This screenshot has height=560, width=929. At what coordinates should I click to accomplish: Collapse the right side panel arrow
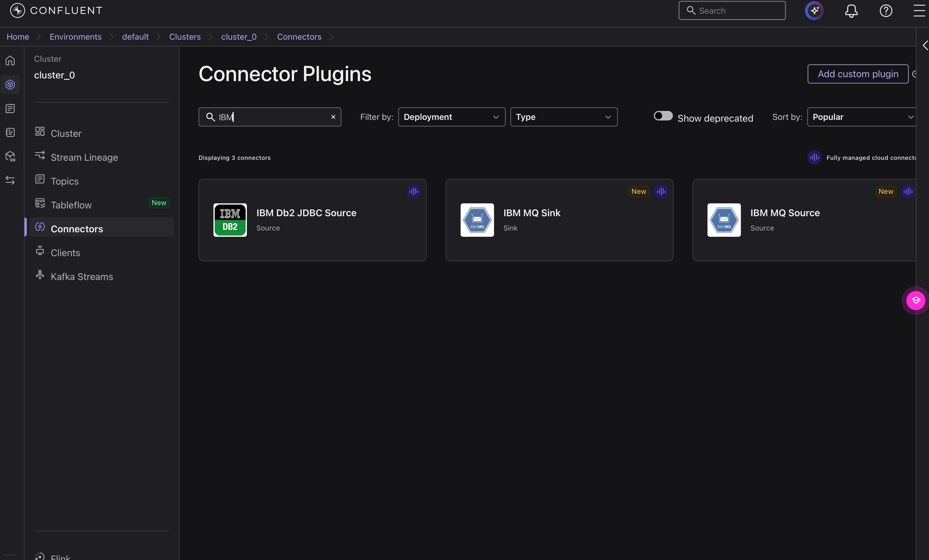(925, 45)
